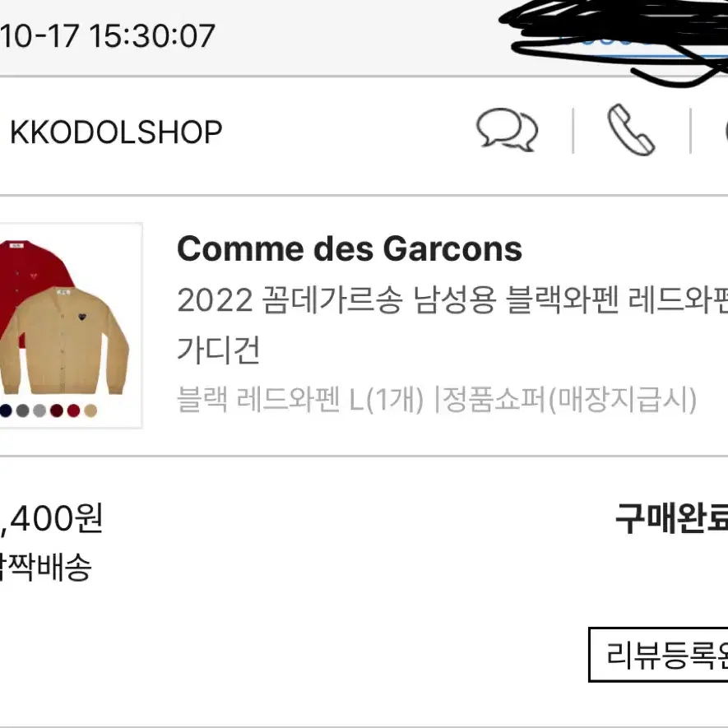
Task: Select the red color dot
Action: 73,410
